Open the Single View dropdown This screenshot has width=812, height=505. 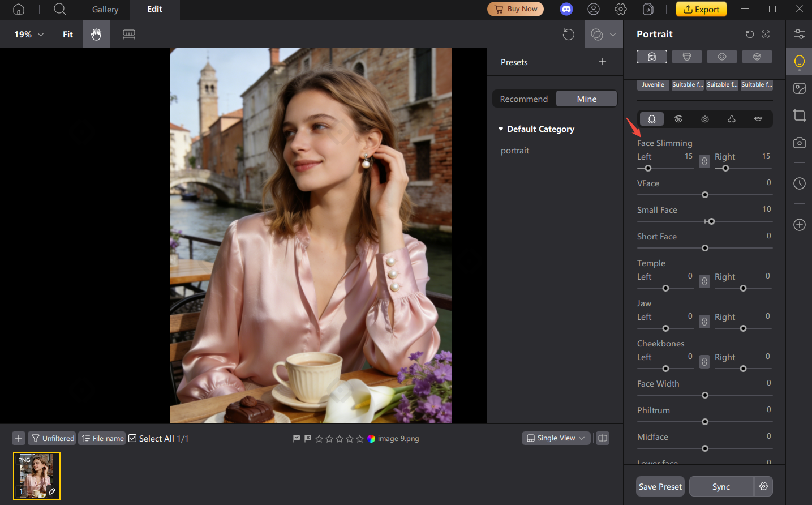coord(555,438)
